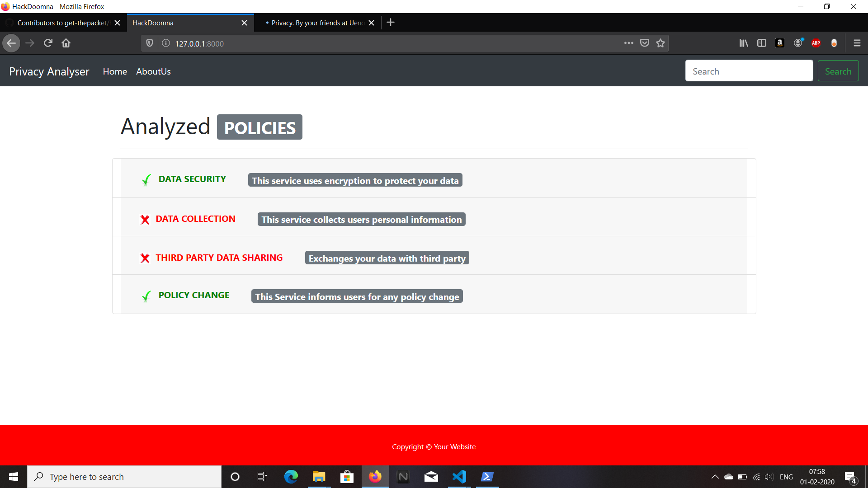This screenshot has width=868, height=488.
Task: Open the Amazon extension icon
Action: click(780, 43)
